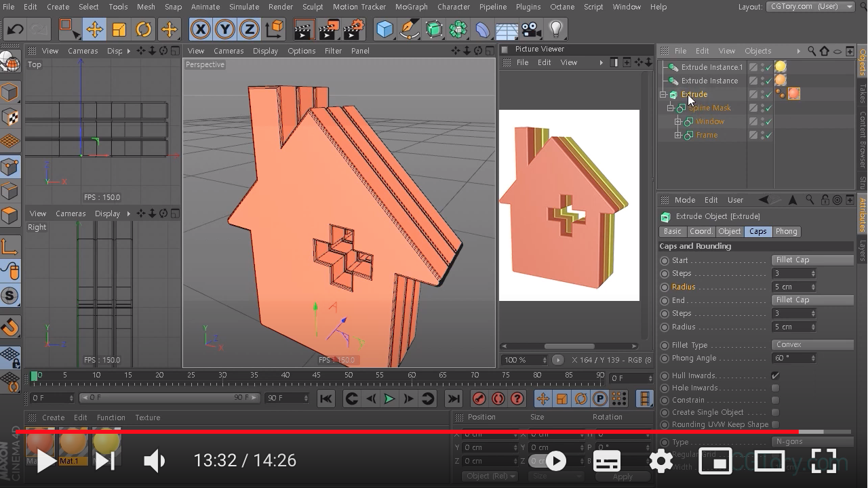
Task: Click the keyframe help question icon
Action: tap(517, 399)
